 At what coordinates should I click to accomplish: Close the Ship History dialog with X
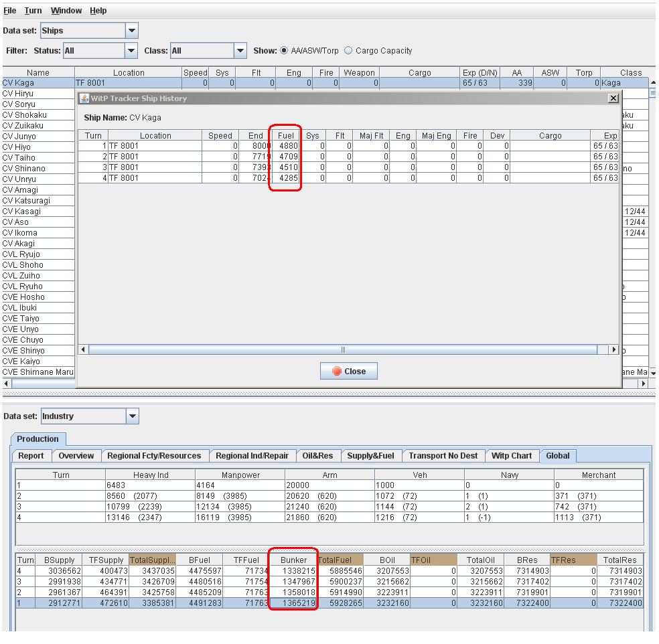pyautogui.click(x=613, y=98)
